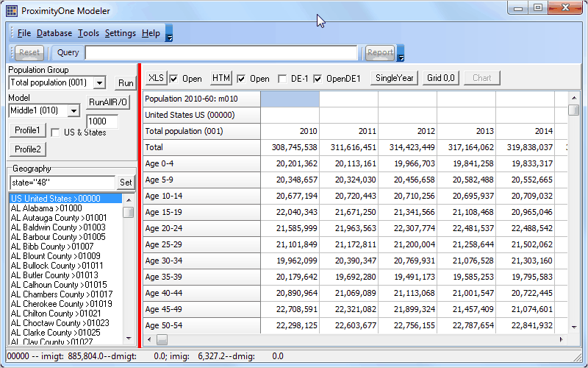This screenshot has height=368, width=588.
Task: Click the Set geography button
Action: click(x=126, y=183)
